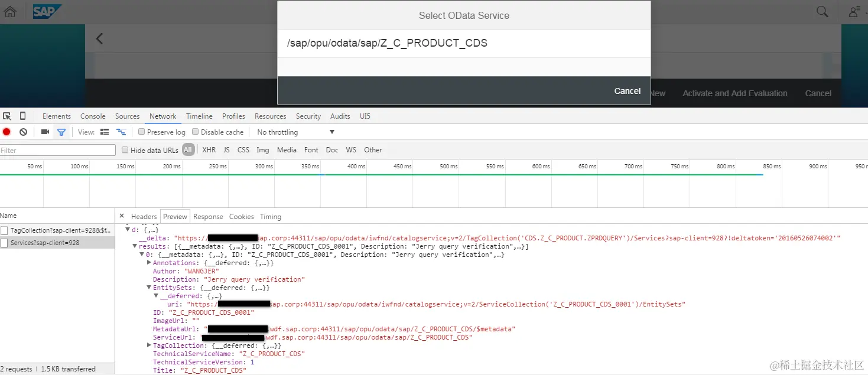Focus the network Filter text field
Screen dimensions: 868x375
(x=58, y=150)
